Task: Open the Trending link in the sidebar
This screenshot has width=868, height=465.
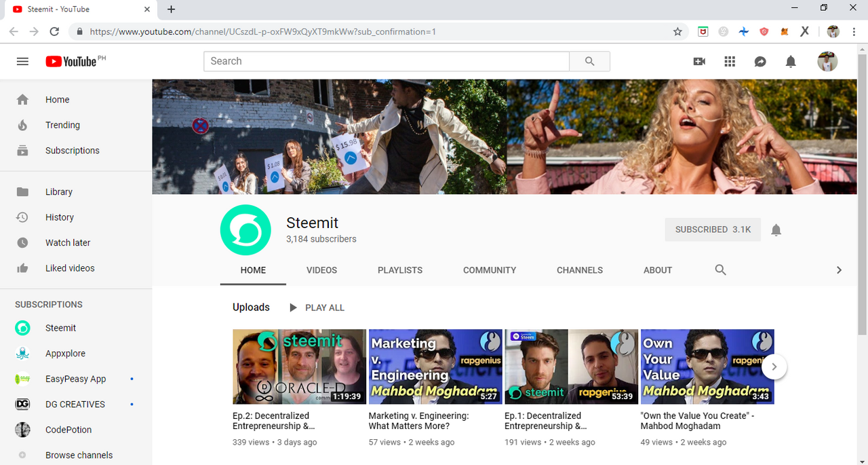Action: pos(62,125)
